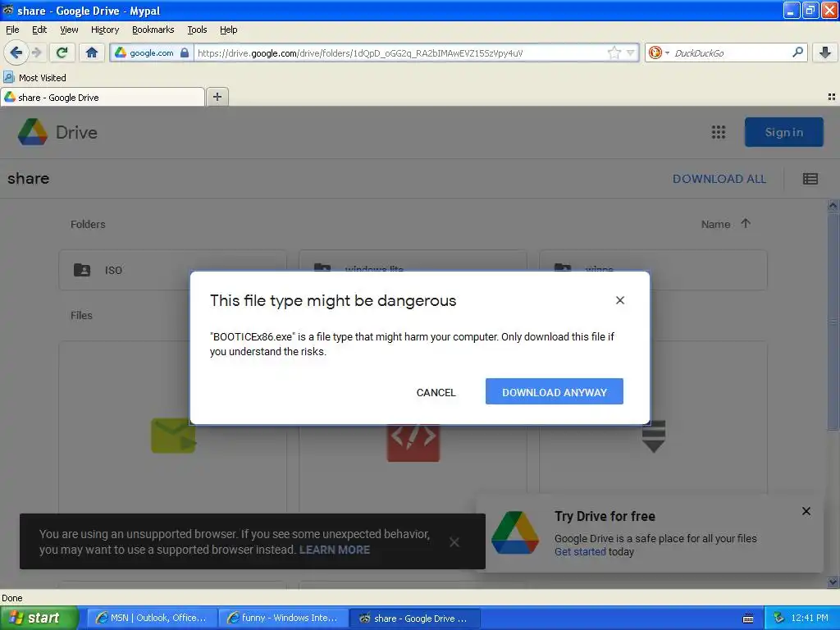Open the gray download-arrow file thumbnail

click(654, 436)
